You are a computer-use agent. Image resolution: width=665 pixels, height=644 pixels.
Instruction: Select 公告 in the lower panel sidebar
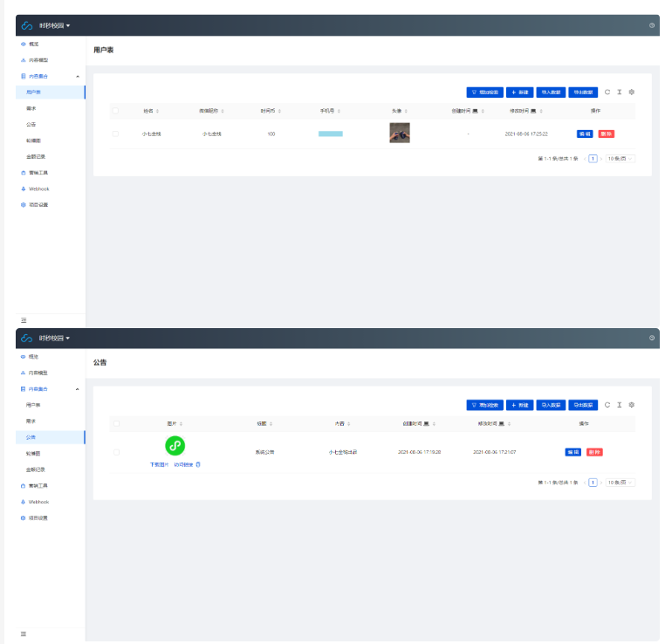coord(31,436)
